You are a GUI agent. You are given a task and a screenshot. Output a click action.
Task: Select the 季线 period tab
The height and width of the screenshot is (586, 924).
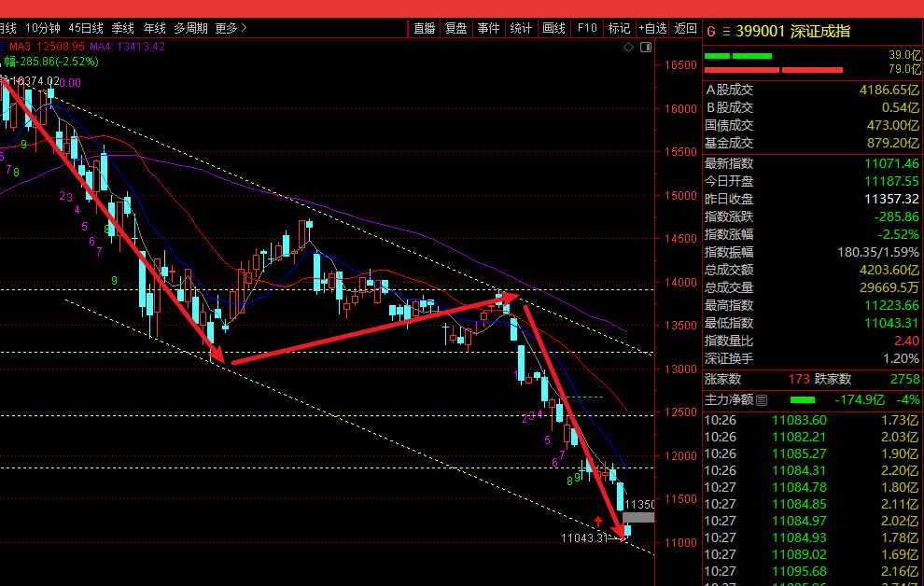pyautogui.click(x=122, y=28)
